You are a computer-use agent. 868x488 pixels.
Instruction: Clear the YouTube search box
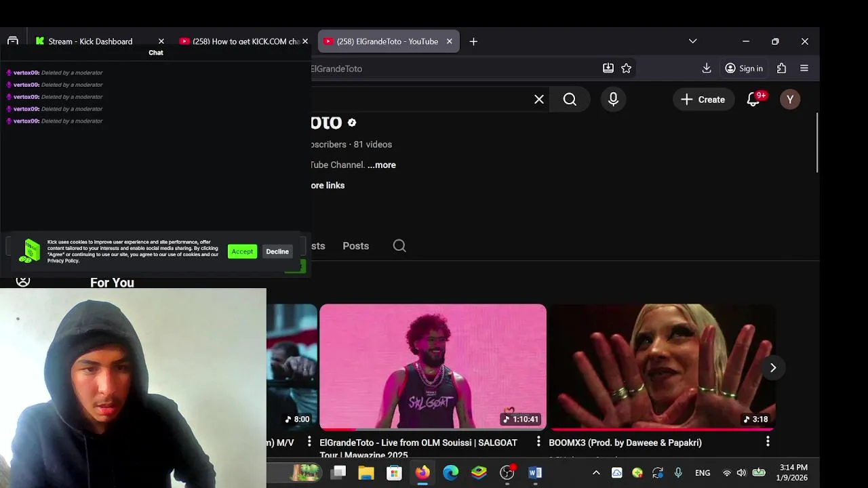539,100
